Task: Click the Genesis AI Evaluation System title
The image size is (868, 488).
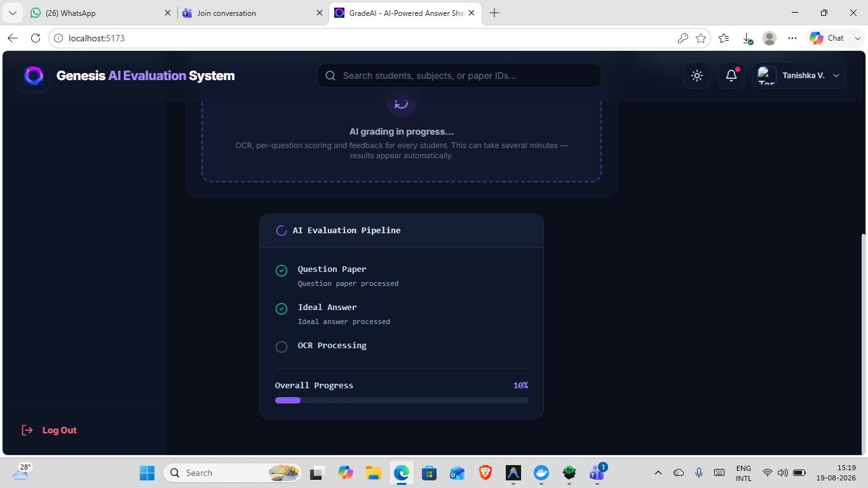Action: coord(146,76)
